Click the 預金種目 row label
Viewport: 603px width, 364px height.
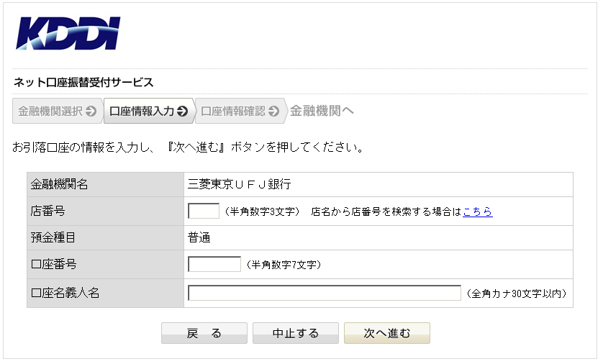pyautogui.click(x=54, y=238)
